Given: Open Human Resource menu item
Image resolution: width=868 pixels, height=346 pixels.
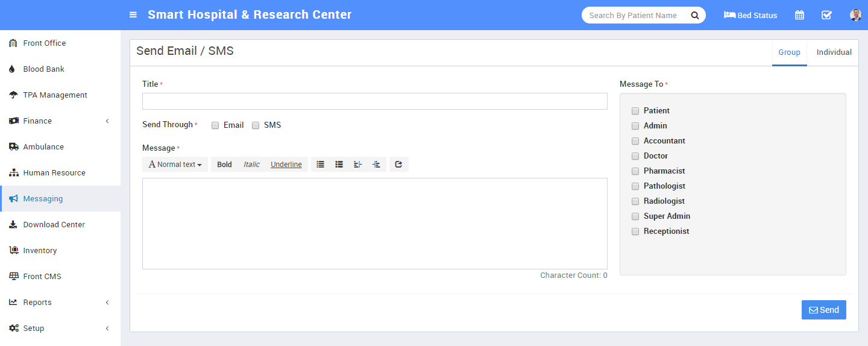Looking at the screenshot, I should [x=60, y=173].
